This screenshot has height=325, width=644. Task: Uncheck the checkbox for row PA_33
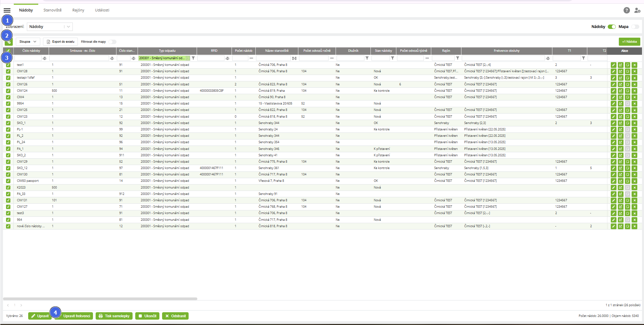[x=8, y=194]
